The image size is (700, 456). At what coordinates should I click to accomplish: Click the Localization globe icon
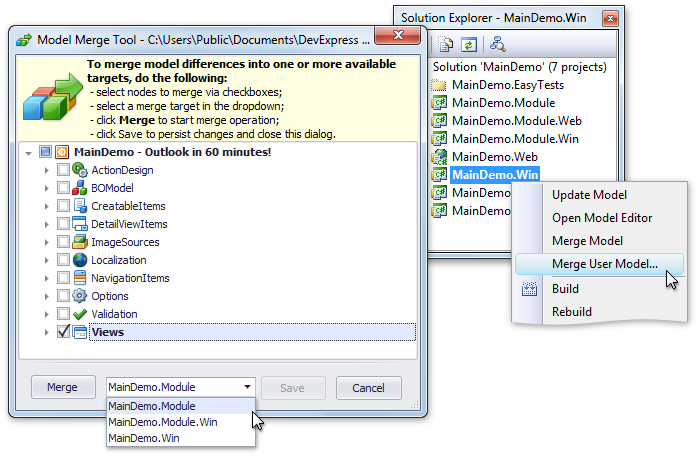(x=79, y=260)
